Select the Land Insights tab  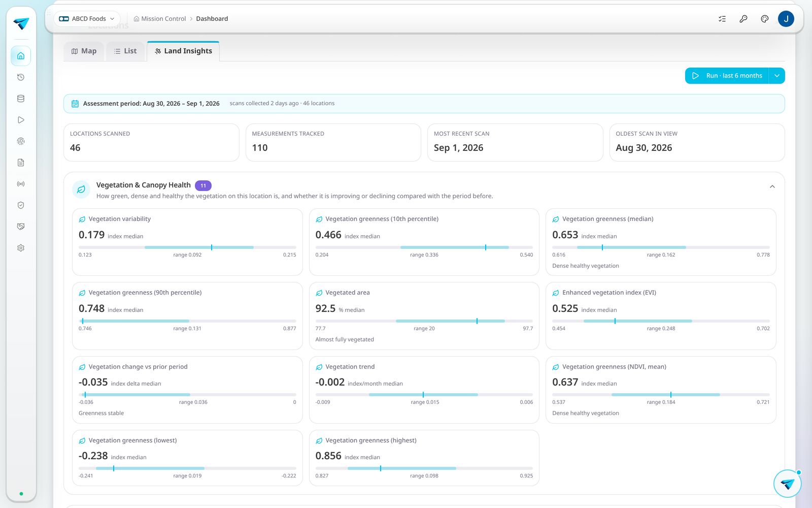pos(183,51)
